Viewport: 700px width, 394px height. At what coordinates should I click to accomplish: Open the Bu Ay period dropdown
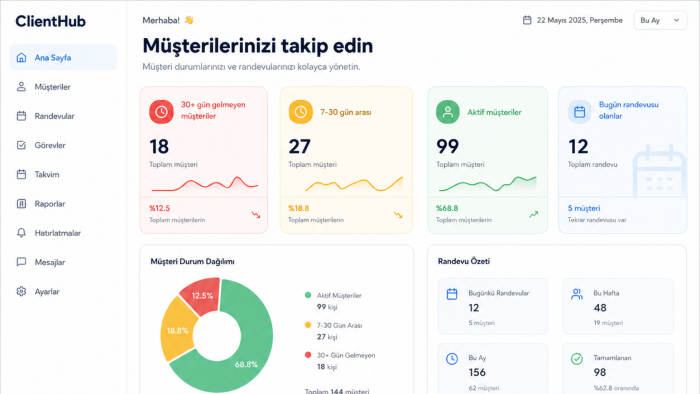(660, 21)
